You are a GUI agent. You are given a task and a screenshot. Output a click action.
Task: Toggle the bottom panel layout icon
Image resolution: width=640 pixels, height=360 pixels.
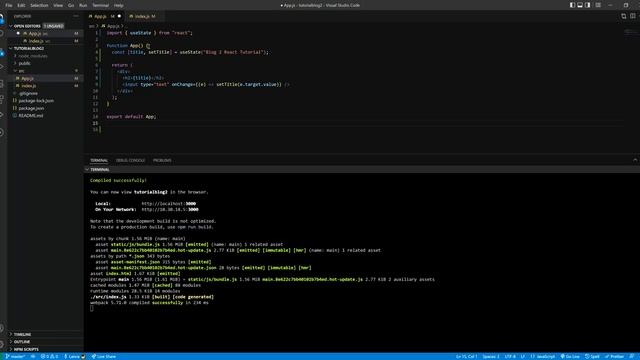[x=580, y=5]
